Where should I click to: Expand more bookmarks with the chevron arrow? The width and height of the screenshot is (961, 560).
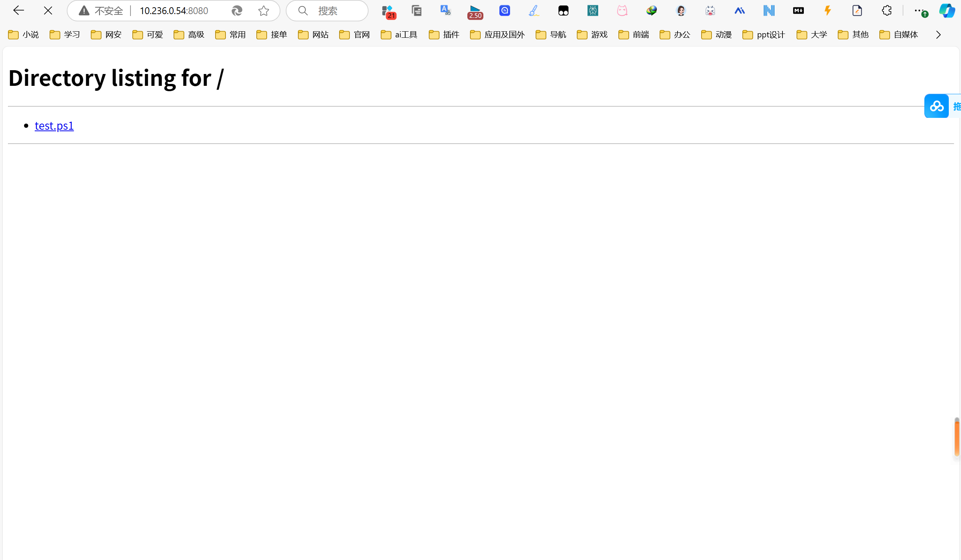click(x=938, y=35)
